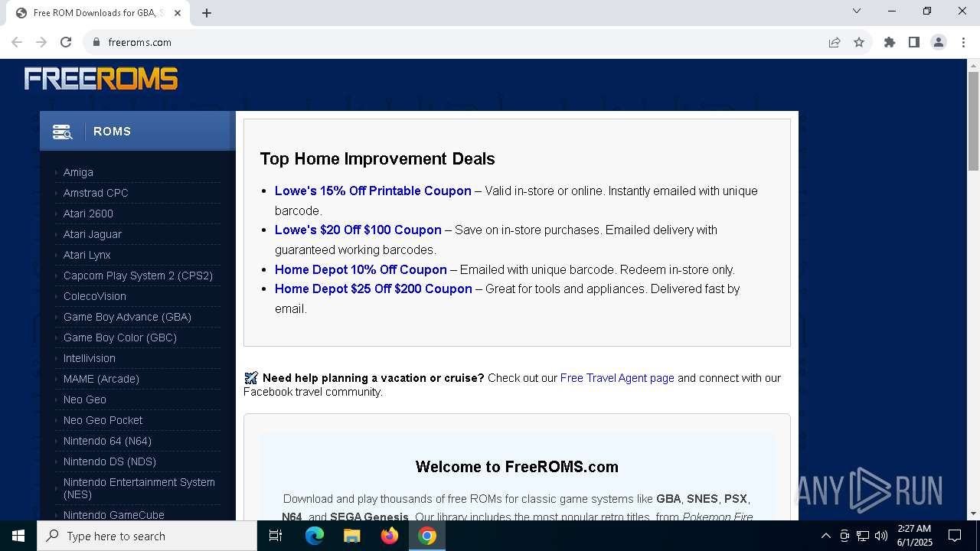Screen dimensions: 980x551
Task: Click the ROMS search icon in sidebar header
Action: tap(62, 132)
